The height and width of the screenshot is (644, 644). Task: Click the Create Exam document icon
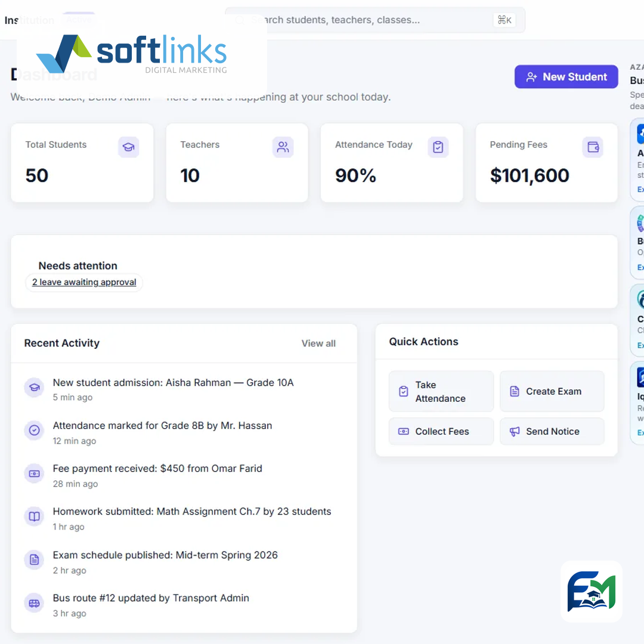pyautogui.click(x=515, y=391)
